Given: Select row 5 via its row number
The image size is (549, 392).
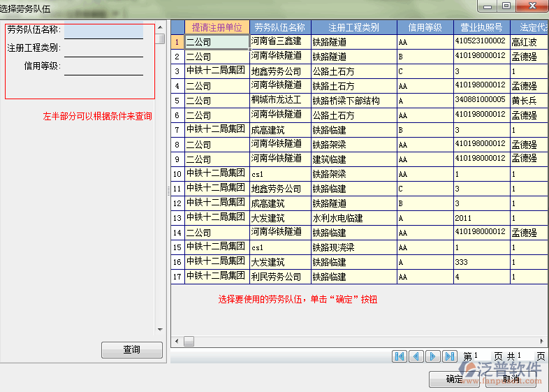Looking at the screenshot, I should click(177, 101).
